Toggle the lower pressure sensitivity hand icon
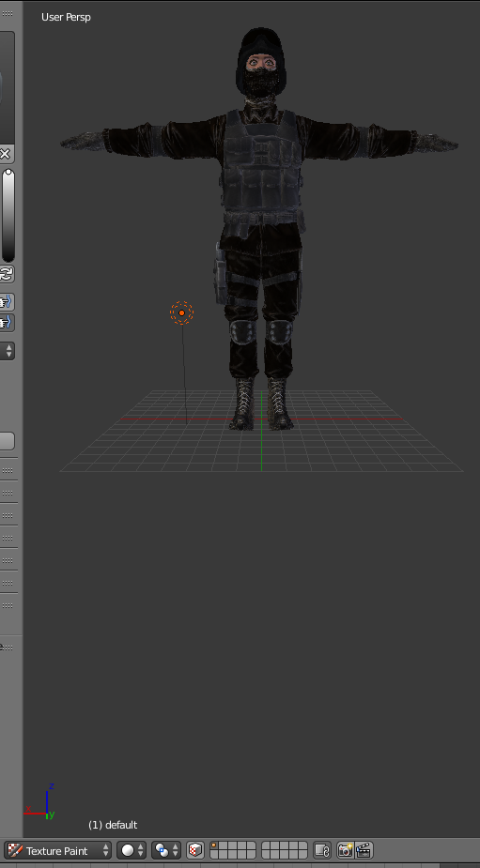Image resolution: width=480 pixels, height=868 pixels. [7, 322]
